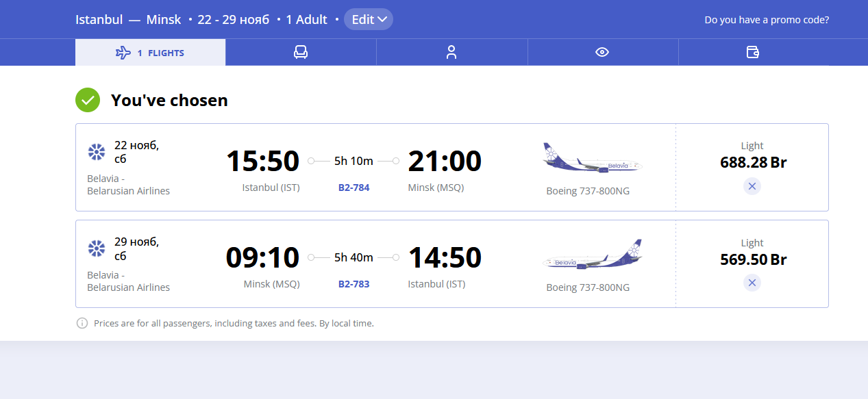Expand the Edit search dropdown

pyautogui.click(x=369, y=19)
